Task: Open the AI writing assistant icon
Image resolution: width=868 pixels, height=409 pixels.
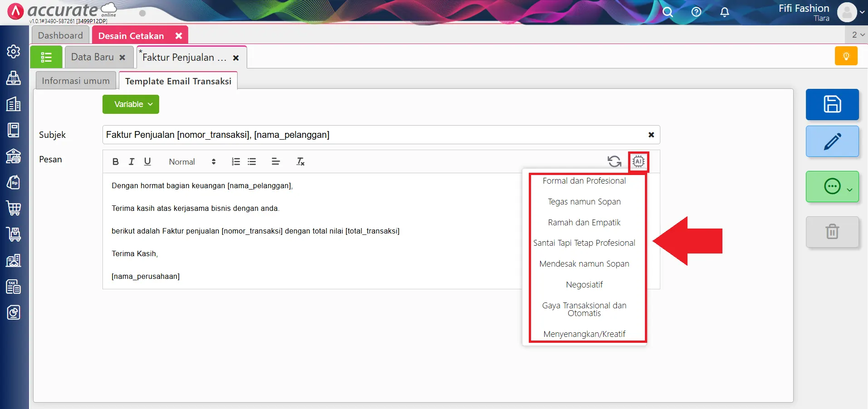Action: tap(639, 161)
